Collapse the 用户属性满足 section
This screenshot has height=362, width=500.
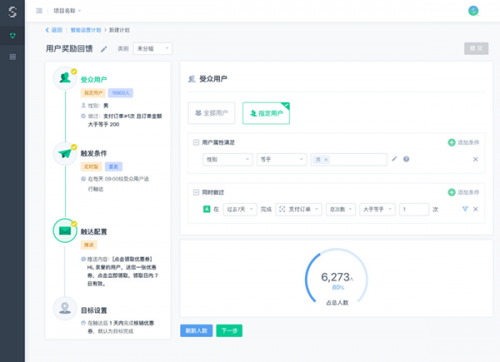[196, 143]
